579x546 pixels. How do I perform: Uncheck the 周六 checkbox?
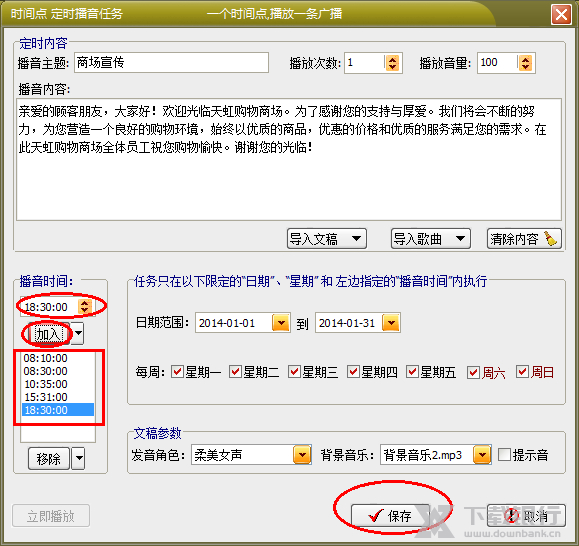(x=473, y=372)
